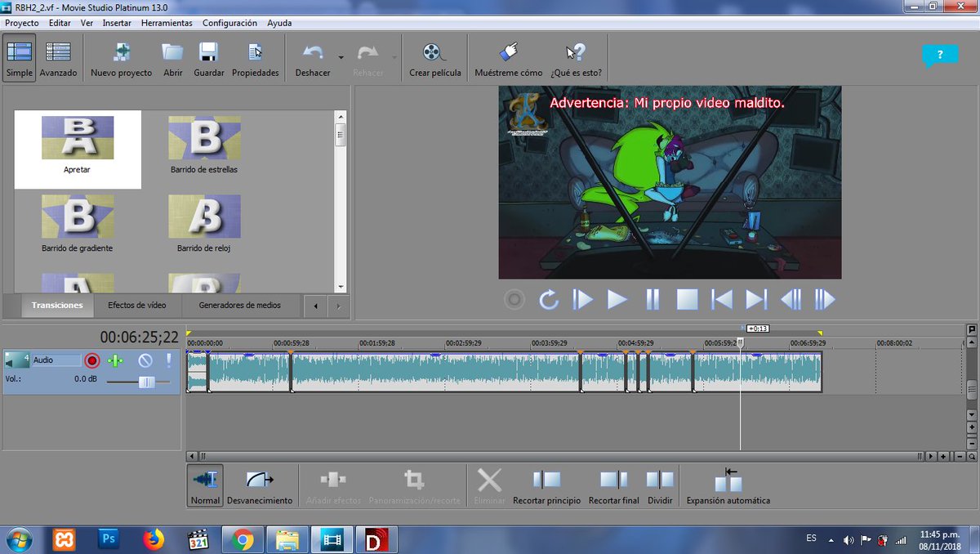
Task: Open the Herramientas menu
Action: (167, 23)
